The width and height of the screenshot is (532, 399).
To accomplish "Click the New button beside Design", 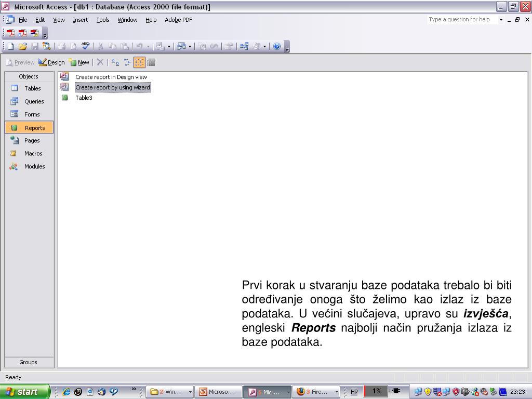I will click(x=79, y=62).
